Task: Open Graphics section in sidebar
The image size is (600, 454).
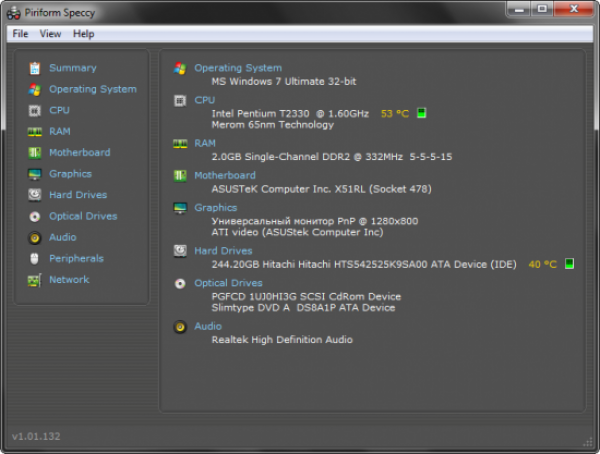Action: 70,174
